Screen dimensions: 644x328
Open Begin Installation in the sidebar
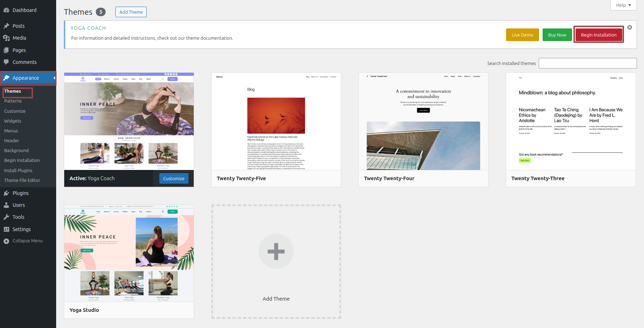pos(22,160)
